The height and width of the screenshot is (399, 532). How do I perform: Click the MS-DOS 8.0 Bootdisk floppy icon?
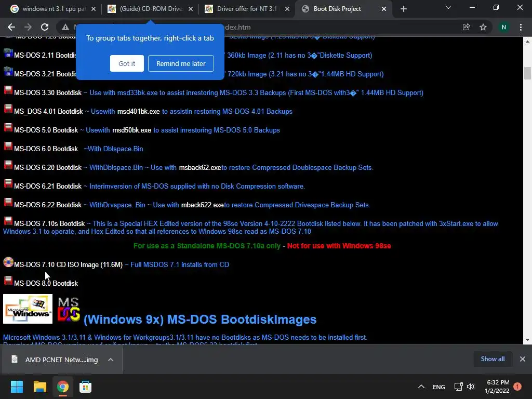(x=8, y=280)
